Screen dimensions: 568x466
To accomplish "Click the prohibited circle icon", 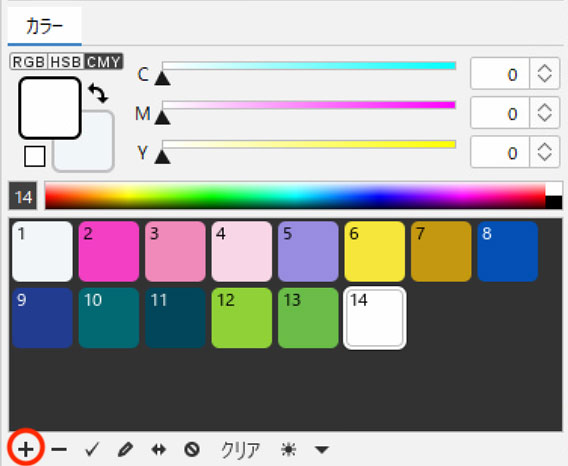I will click(192, 450).
